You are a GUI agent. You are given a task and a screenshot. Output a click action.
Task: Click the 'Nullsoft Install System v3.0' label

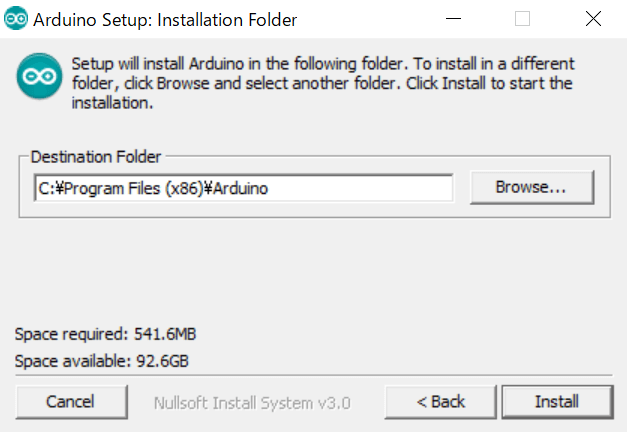252,402
